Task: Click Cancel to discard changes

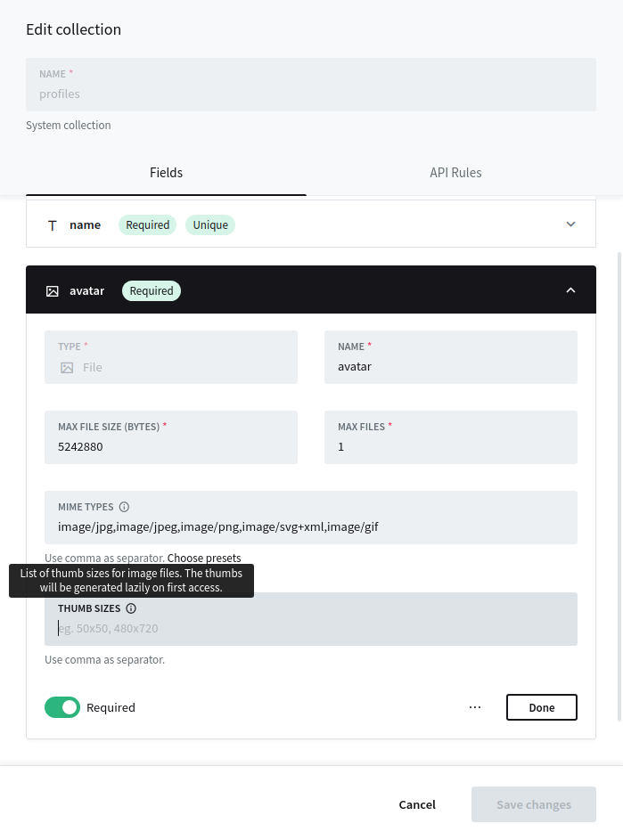Action: pos(417,804)
